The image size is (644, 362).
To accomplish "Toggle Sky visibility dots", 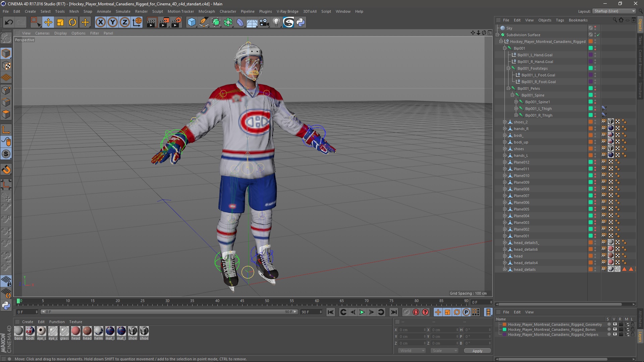I will coord(595,28).
